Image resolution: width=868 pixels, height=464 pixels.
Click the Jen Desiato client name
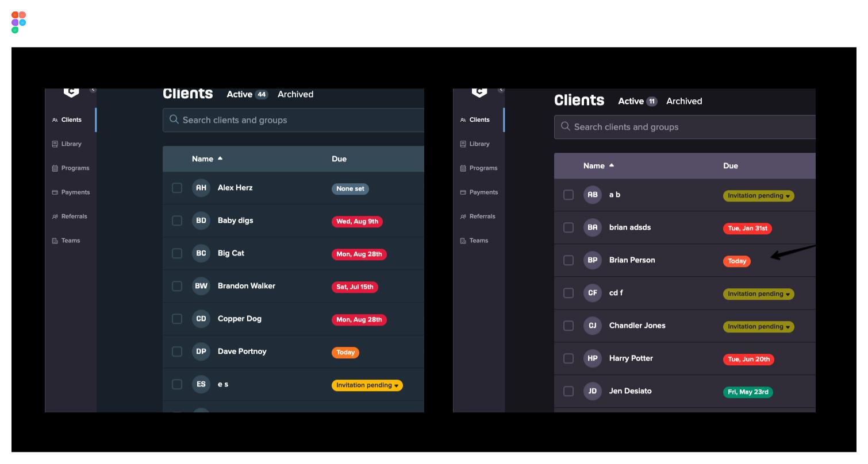(630, 391)
